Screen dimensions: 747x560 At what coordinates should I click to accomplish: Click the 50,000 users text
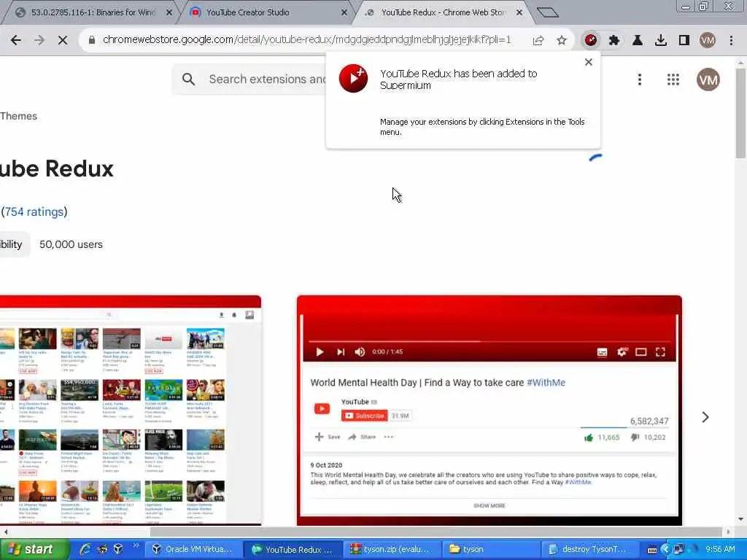(71, 245)
